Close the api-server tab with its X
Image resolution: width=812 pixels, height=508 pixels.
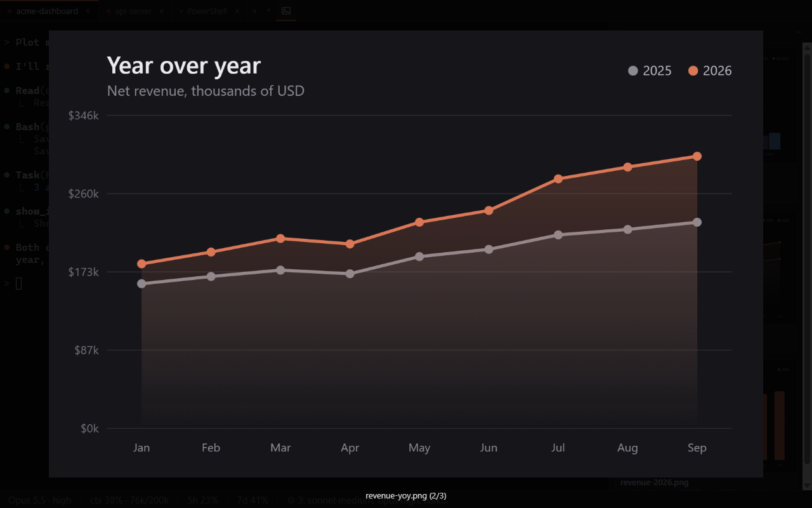pyautogui.click(x=162, y=11)
